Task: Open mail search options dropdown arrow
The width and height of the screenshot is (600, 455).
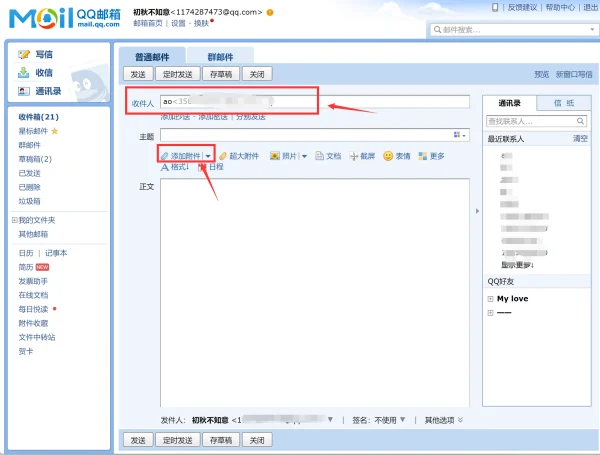Action: pos(592,29)
